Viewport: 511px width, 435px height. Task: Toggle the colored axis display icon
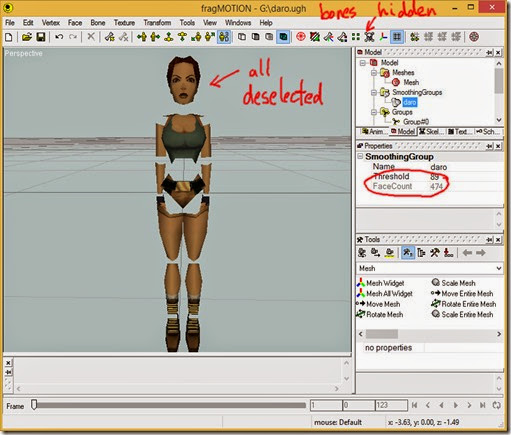click(383, 37)
